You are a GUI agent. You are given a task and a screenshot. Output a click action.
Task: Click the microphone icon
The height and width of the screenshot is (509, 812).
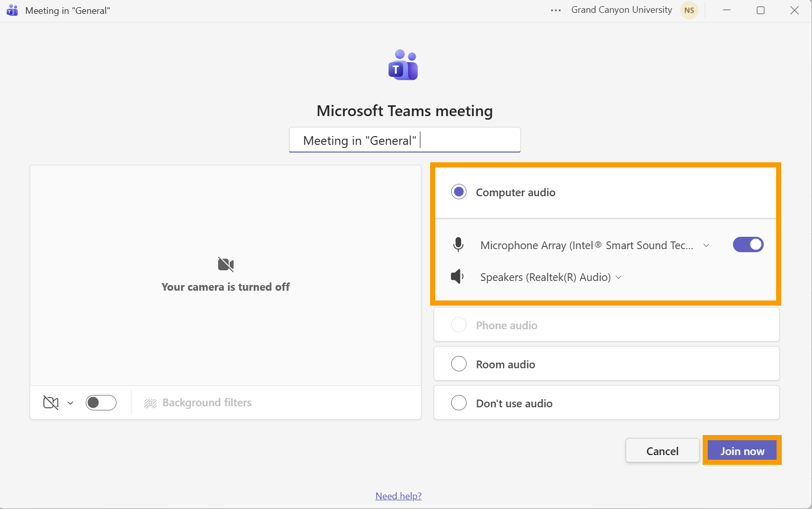click(x=458, y=245)
